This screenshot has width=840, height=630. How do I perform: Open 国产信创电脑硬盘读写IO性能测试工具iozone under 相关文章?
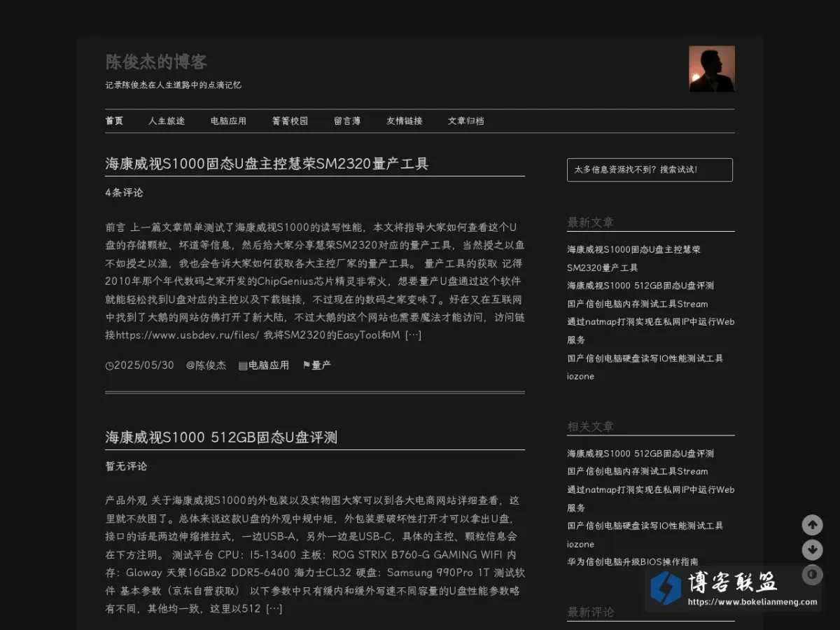click(x=645, y=535)
